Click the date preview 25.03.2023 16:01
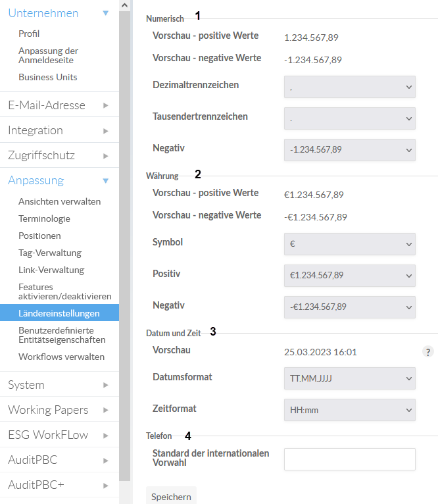Image resolution: width=438 pixels, height=504 pixels. (320, 352)
